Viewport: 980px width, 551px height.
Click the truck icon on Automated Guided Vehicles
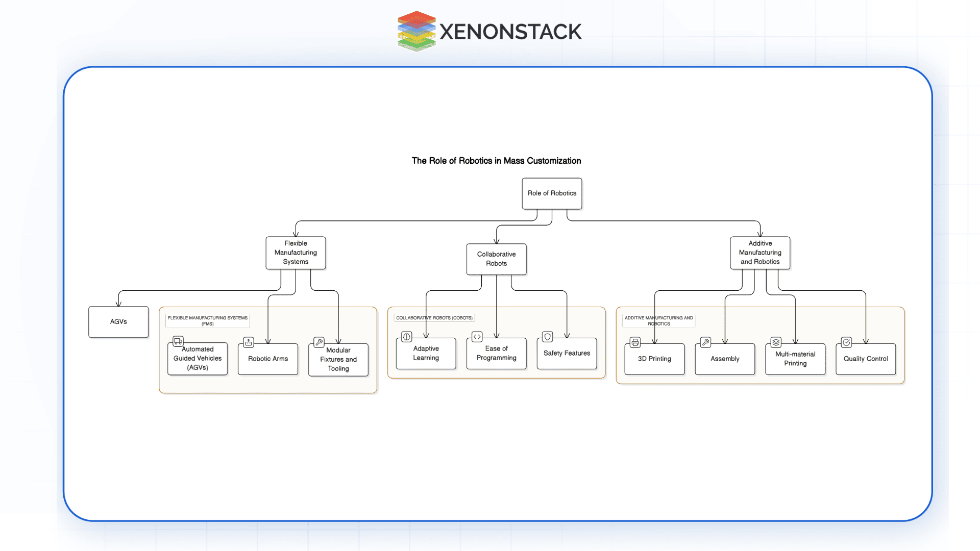tap(178, 341)
